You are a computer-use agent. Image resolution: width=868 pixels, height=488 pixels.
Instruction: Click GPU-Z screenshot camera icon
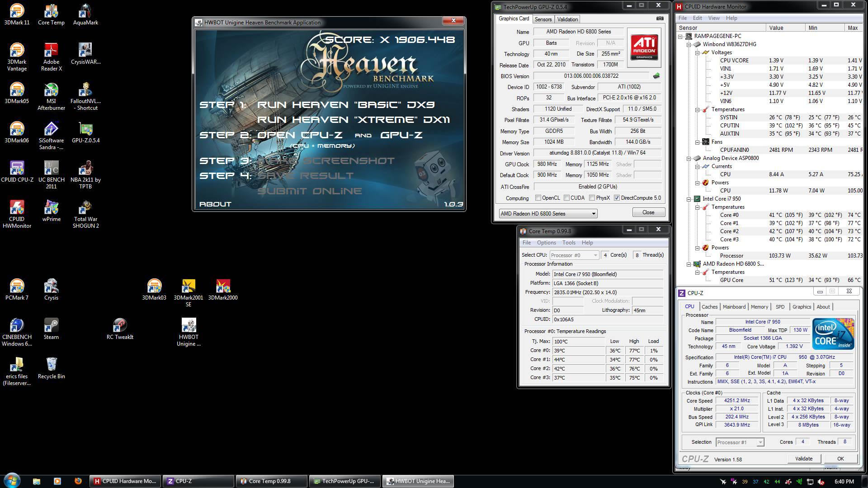[660, 19]
